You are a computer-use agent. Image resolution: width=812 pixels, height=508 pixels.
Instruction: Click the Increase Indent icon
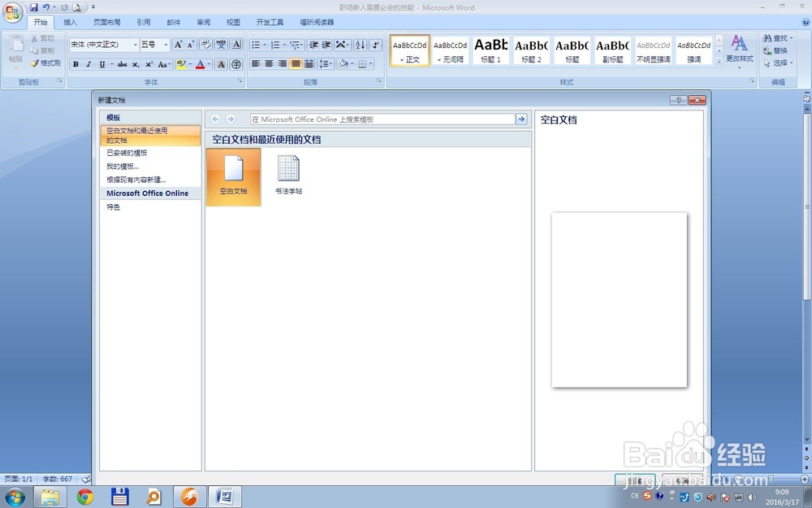(326, 45)
